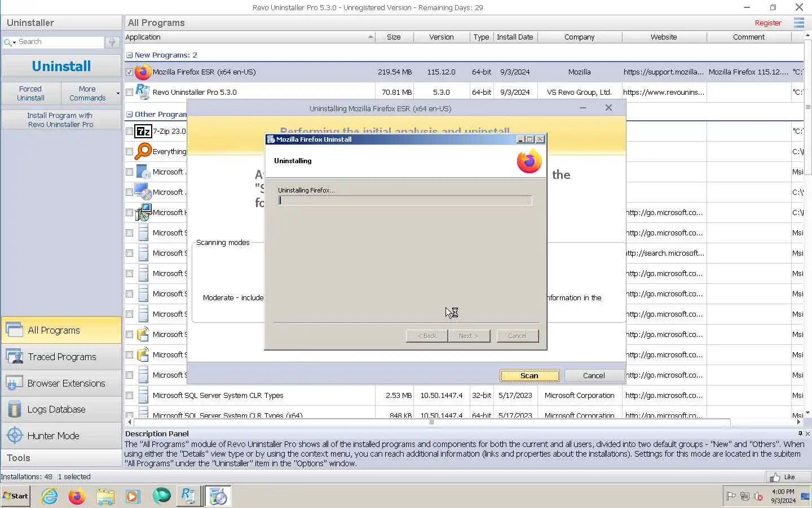812x508 pixels.
Task: Click the big Uninstall button
Action: coord(61,66)
